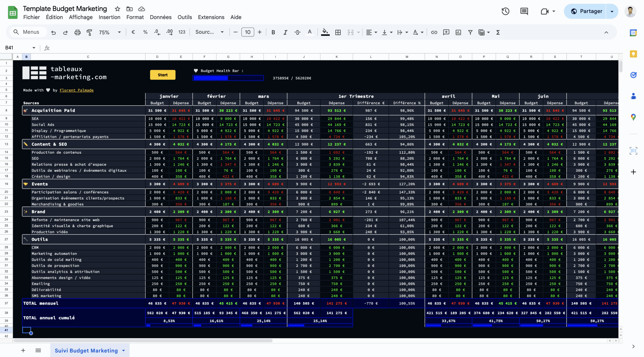Open the borders tool
Viewport: 644px width, 357px height.
(338, 32)
